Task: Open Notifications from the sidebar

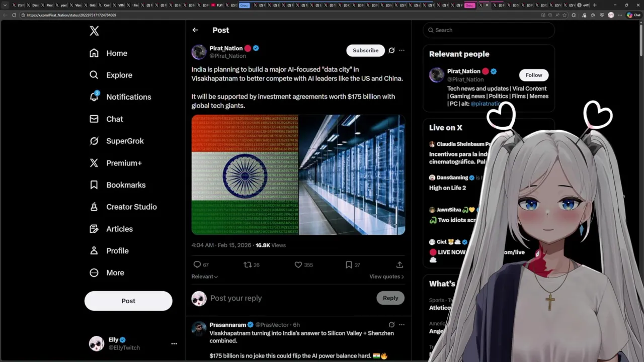Action: tap(120, 97)
